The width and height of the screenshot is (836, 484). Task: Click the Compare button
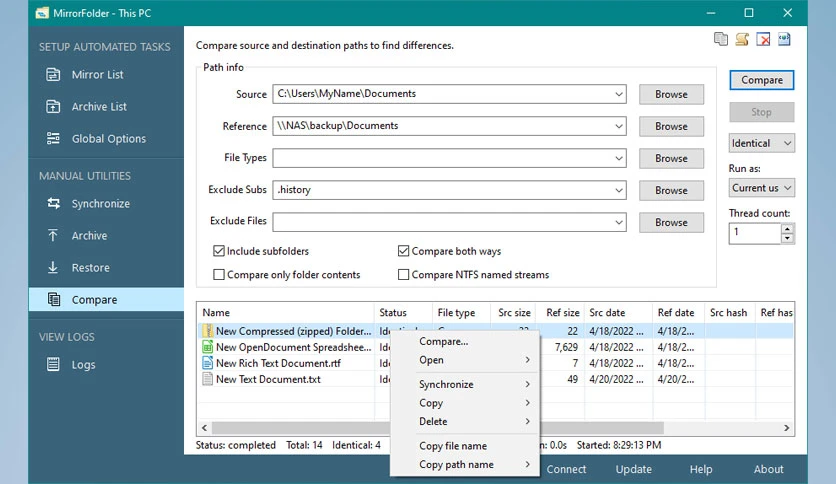point(761,80)
